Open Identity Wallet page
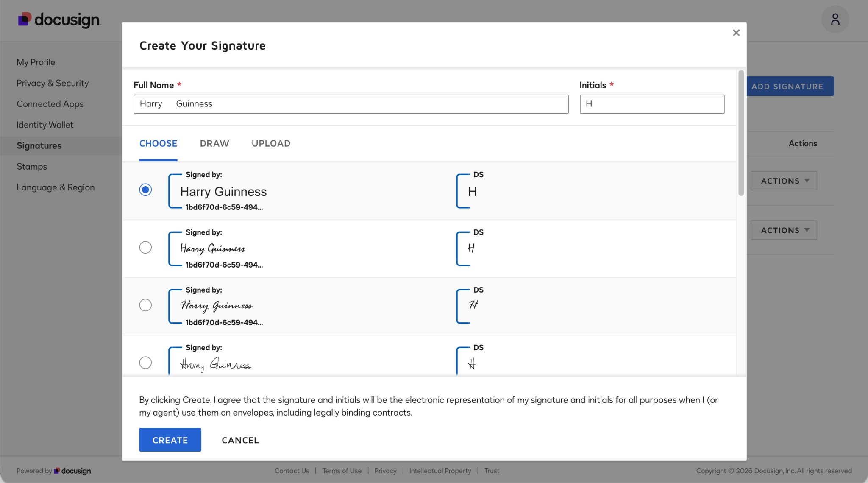The image size is (868, 483). [45, 125]
